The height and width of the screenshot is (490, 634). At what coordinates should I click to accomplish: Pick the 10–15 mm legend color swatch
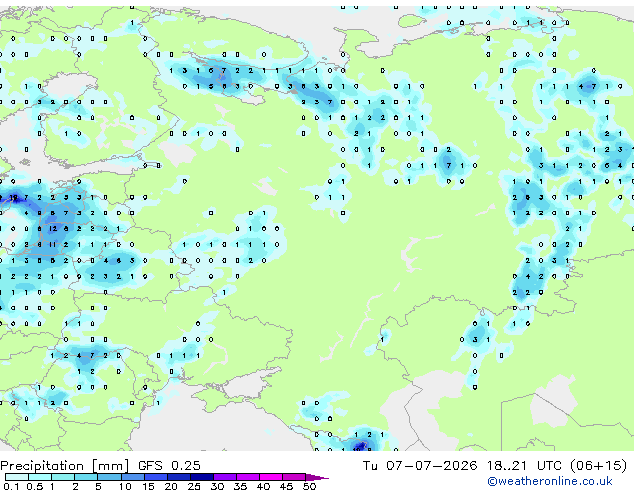(x=132, y=477)
